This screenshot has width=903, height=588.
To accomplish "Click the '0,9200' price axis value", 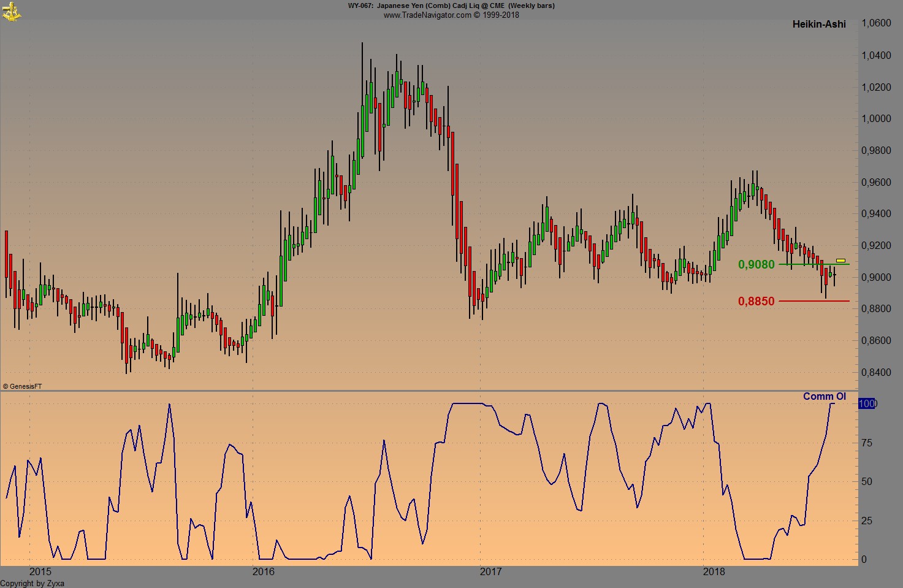I will click(x=877, y=246).
